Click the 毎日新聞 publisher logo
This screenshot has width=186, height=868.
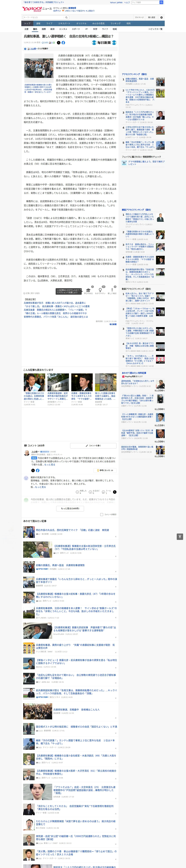[104, 43]
